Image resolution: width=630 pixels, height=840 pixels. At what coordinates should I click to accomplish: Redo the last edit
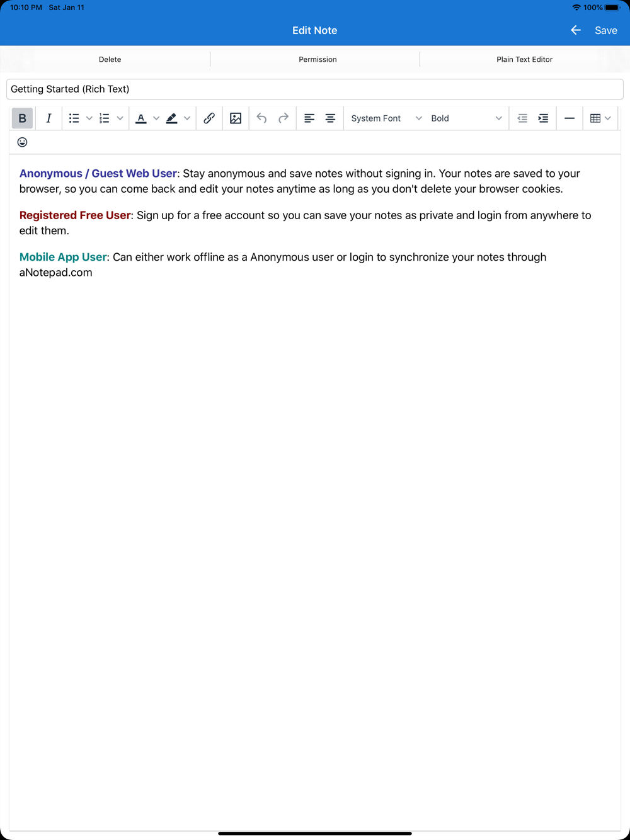tap(283, 118)
